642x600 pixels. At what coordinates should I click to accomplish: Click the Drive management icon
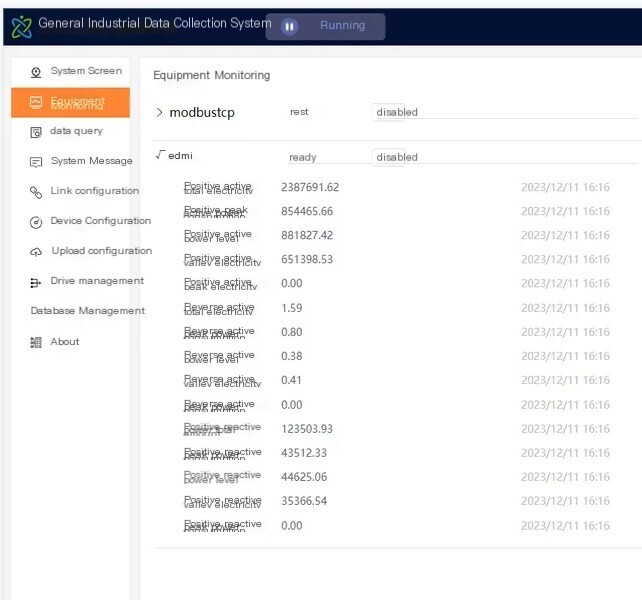(x=36, y=283)
